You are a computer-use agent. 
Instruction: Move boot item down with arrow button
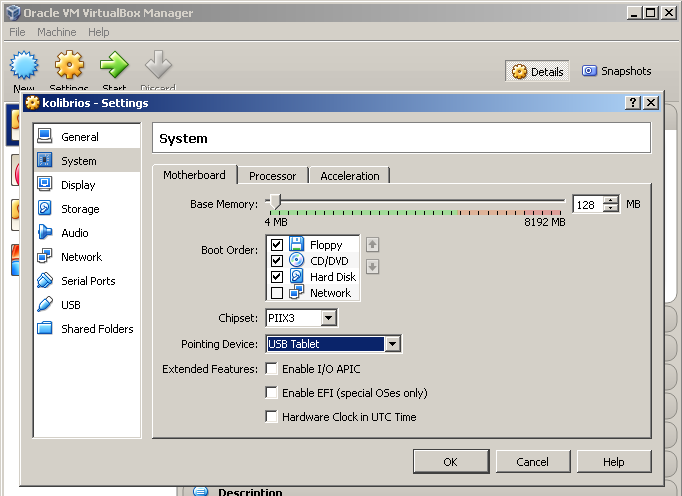click(x=372, y=266)
